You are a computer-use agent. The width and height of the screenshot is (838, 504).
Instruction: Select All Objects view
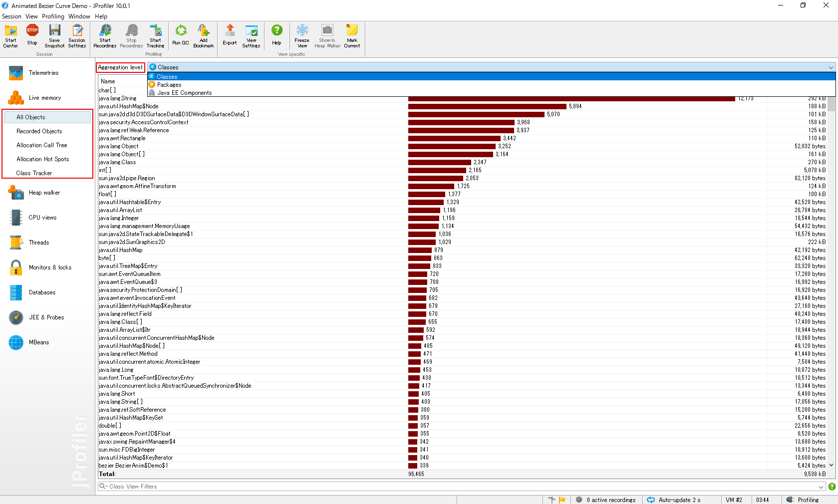[47, 117]
